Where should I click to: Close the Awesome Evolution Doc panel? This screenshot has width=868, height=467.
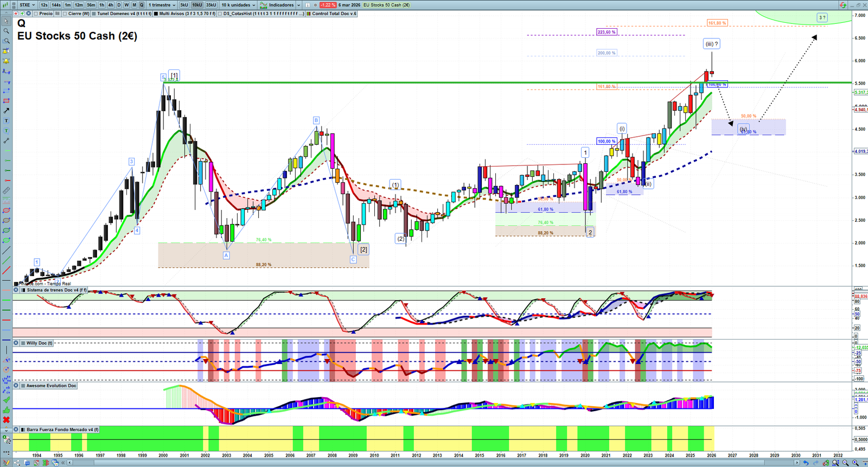16,386
